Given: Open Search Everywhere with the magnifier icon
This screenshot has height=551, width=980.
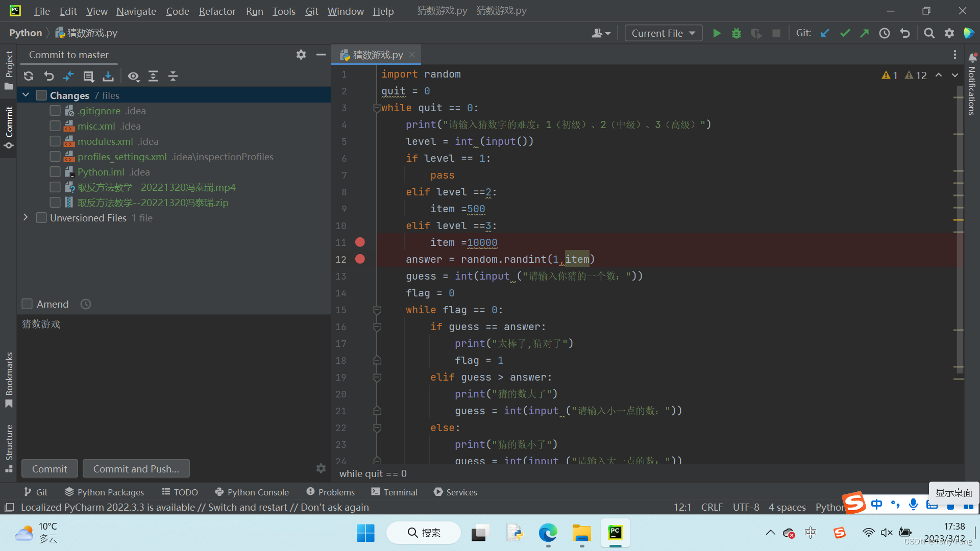Looking at the screenshot, I should coord(929,33).
